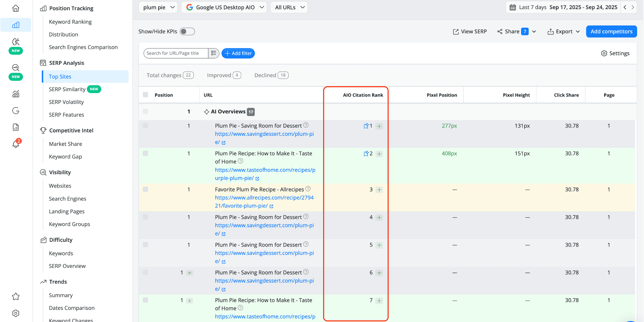
Task: Open the Google icon in left rail
Action: (x=16, y=110)
